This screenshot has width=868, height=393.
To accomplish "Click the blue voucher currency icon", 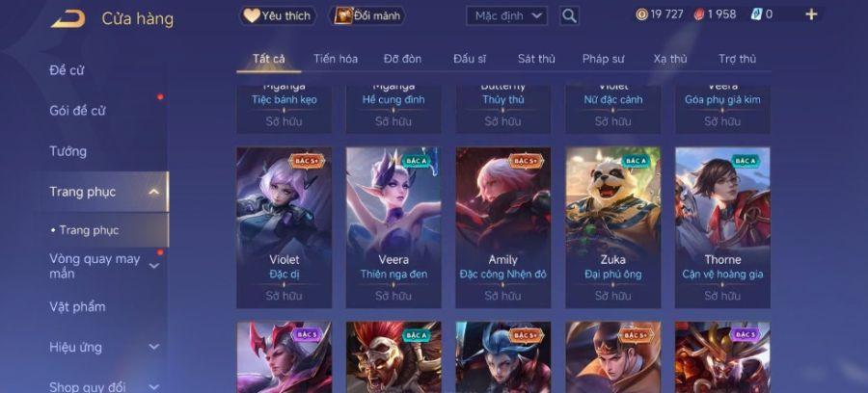I will point(756,14).
